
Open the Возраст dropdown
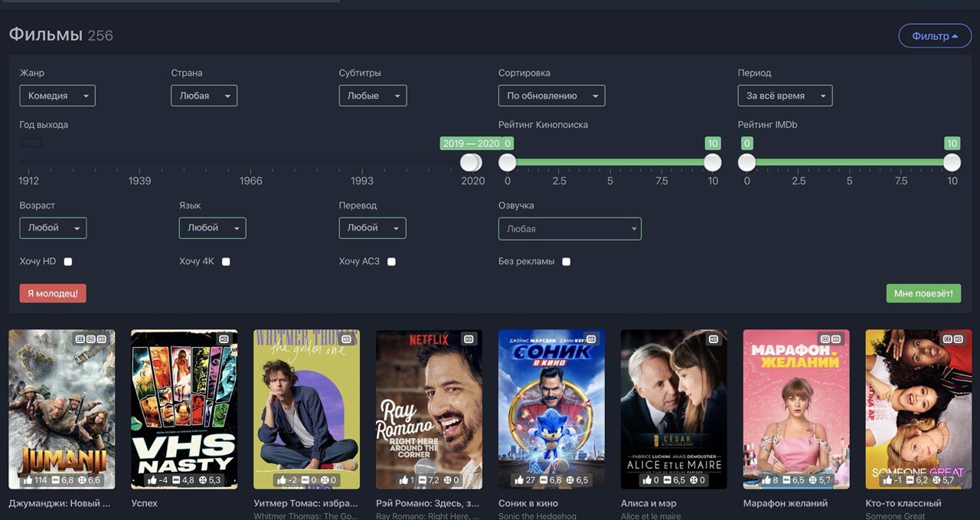click(x=53, y=228)
